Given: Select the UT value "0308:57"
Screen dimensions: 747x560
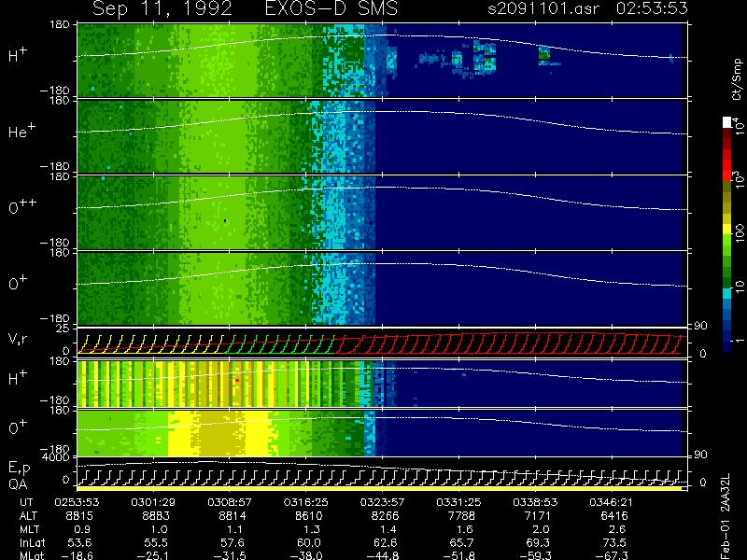Looking at the screenshot, I should click(230, 502).
